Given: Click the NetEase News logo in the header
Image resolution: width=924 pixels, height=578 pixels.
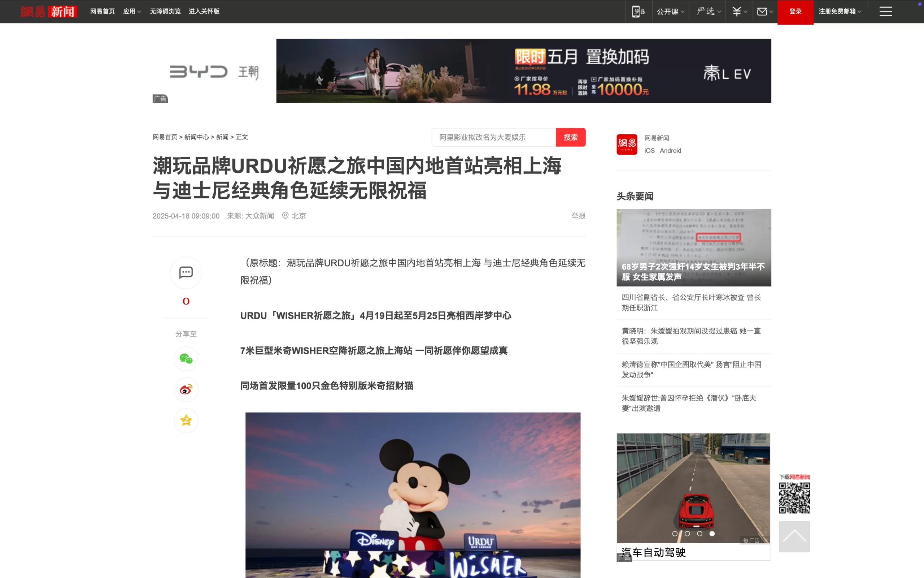Looking at the screenshot, I should 48,12.
